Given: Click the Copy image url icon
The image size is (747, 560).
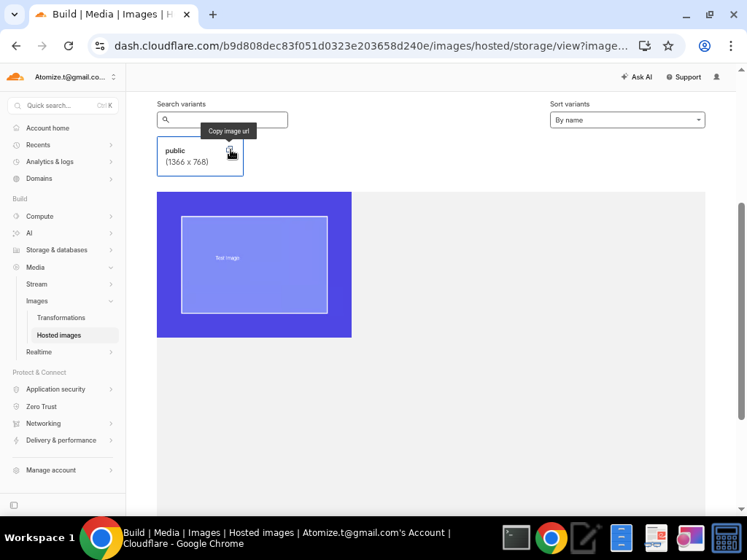Looking at the screenshot, I should coord(231,150).
